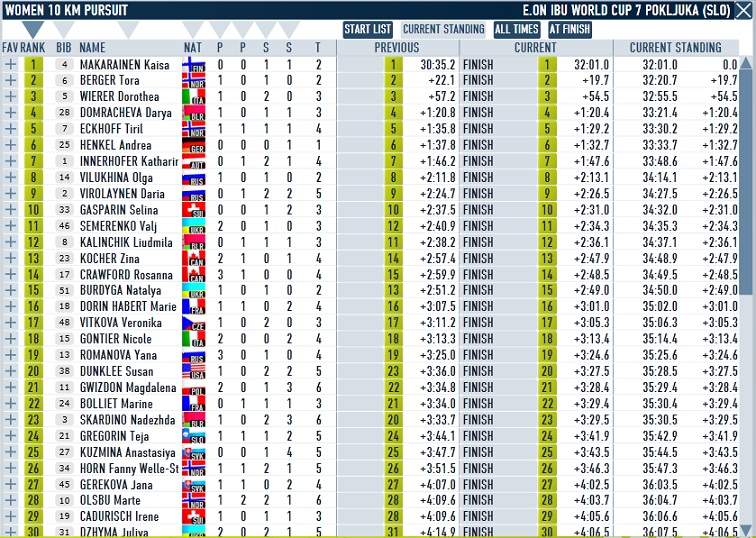Show ALL TIMES view
The height and width of the screenshot is (538, 756).
[516, 29]
